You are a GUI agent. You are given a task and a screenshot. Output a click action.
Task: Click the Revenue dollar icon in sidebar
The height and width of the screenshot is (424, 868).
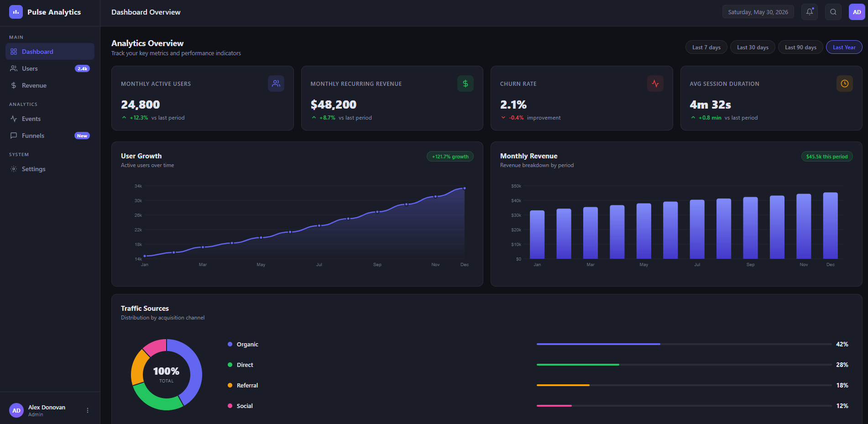pos(14,85)
